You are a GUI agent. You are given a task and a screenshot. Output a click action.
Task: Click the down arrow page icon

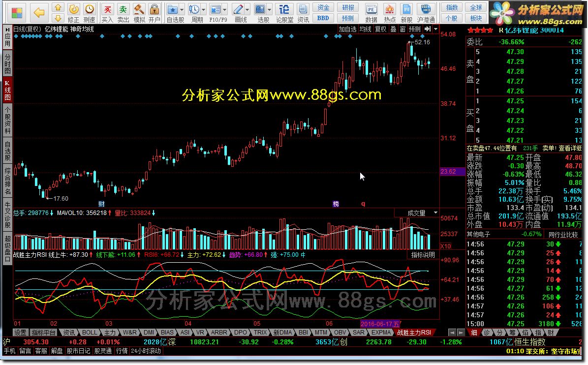point(58,18)
